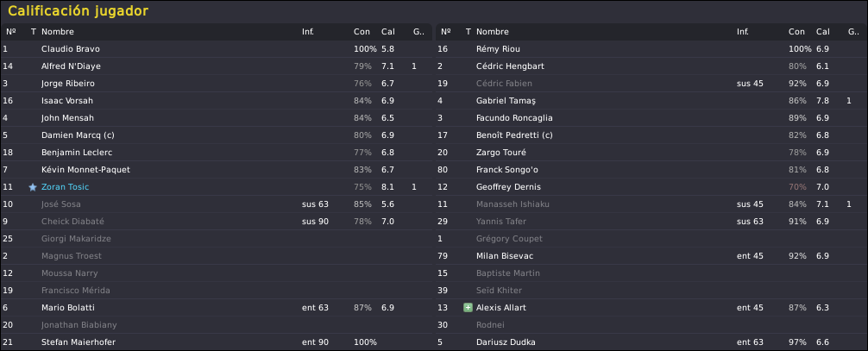This screenshot has width=868, height=351.
Task: Sort left table by Con column
Action: pyautogui.click(x=362, y=32)
